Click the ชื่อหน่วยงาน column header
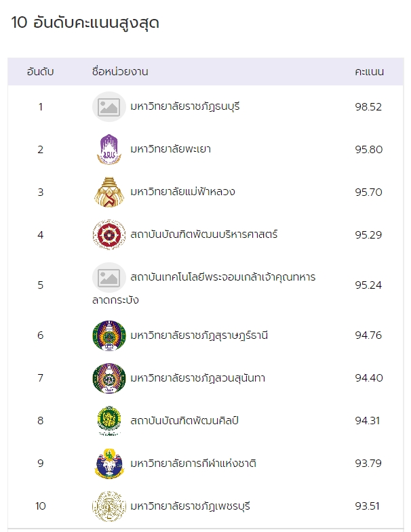This screenshot has width=411, height=532. pyautogui.click(x=120, y=72)
